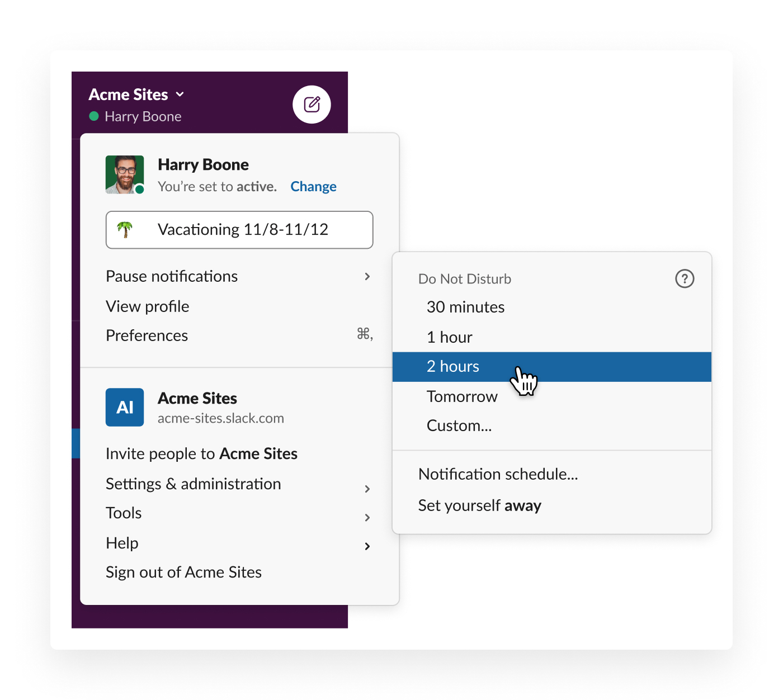Pause notifications until Tomorrow

tap(552, 396)
